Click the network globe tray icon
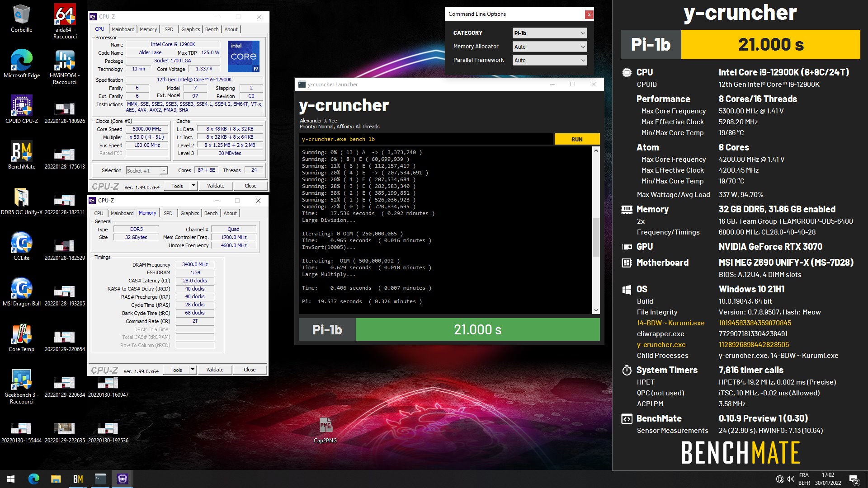This screenshot has width=868, height=488. (780, 479)
